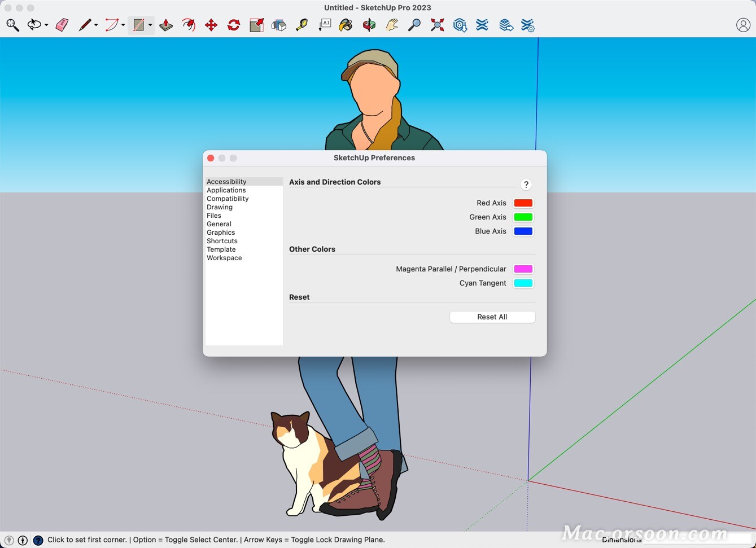Open the Red Axis color swatch
756x548 pixels.
point(523,203)
